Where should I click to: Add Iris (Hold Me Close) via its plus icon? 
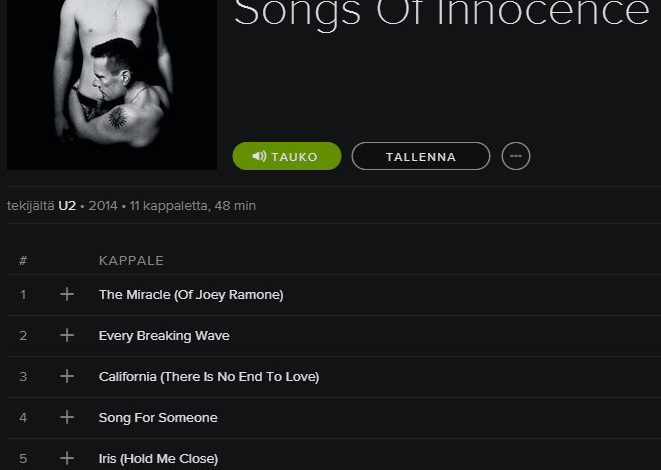[x=67, y=458]
